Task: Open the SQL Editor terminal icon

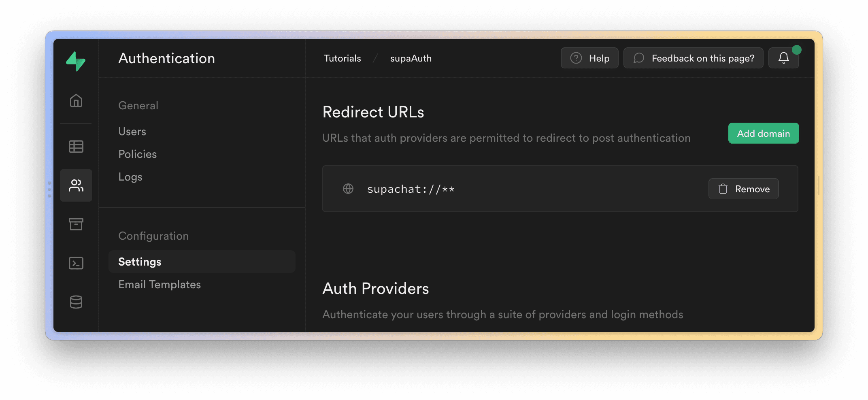Action: pyautogui.click(x=76, y=263)
